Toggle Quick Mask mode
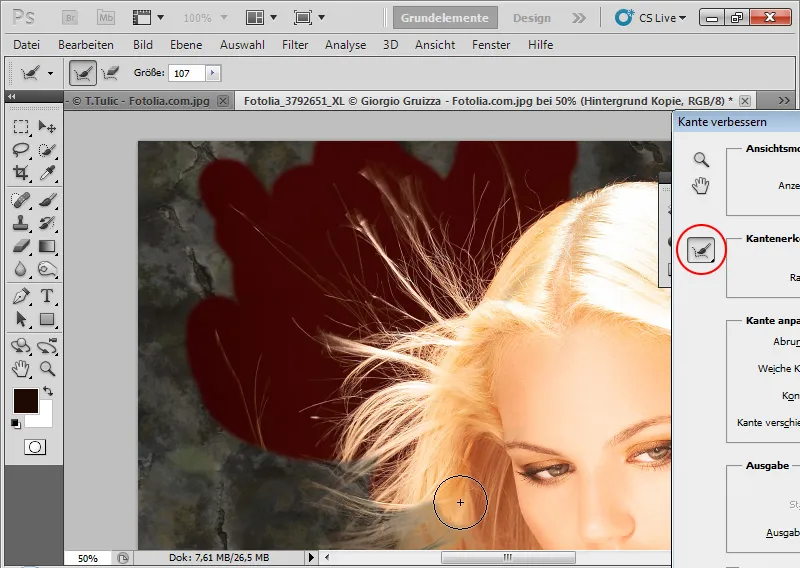This screenshot has height=568, width=800. (x=35, y=447)
